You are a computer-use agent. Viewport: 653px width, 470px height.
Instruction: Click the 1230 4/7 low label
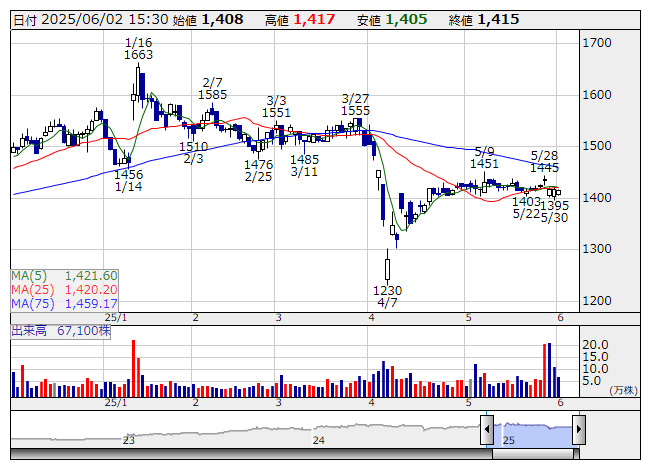387,296
